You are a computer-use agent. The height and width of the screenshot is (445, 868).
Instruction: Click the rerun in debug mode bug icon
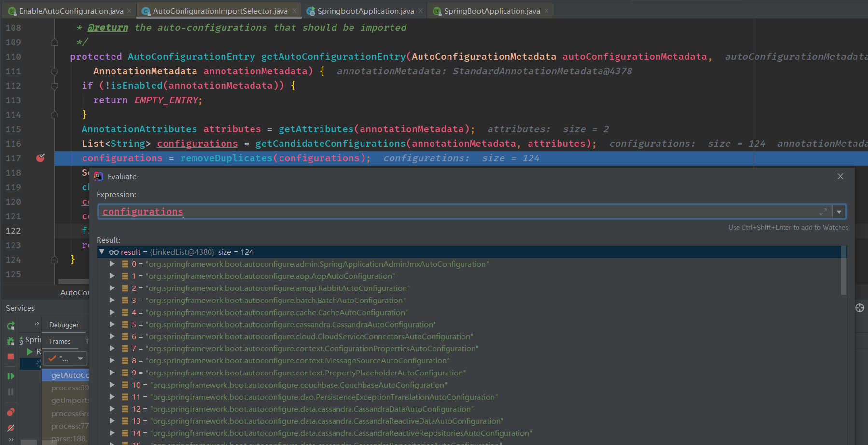pos(11,341)
